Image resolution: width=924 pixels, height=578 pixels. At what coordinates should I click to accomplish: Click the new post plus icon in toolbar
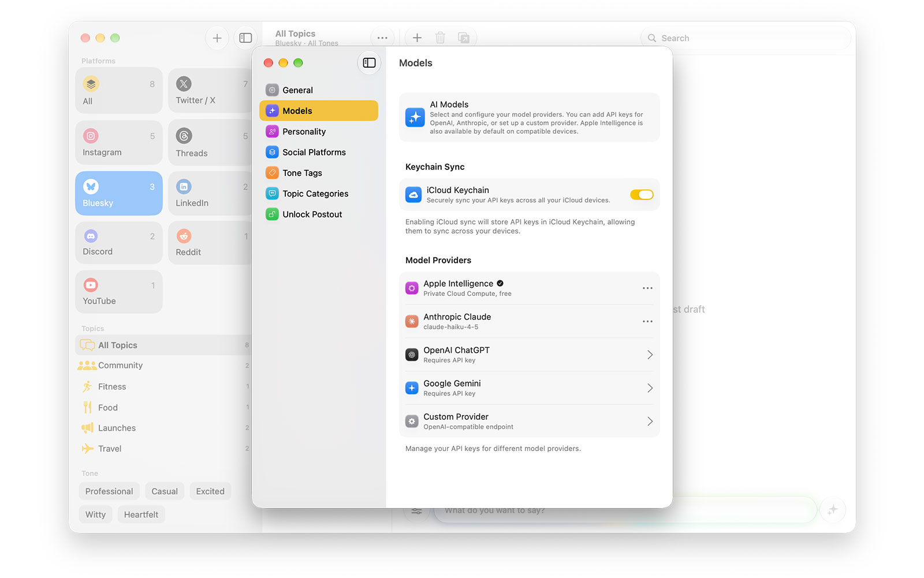(x=417, y=38)
